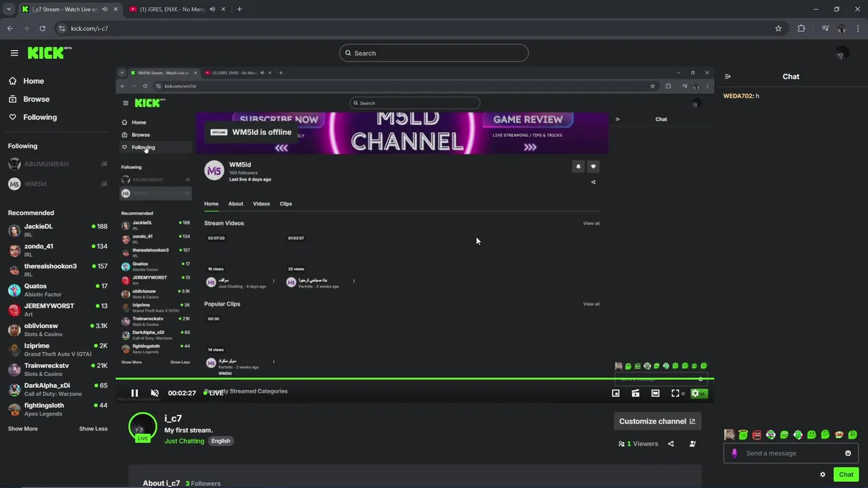Image resolution: width=868 pixels, height=488 pixels.
Task: Open recommended channel JEREMYWORST
Action: click(x=58, y=310)
